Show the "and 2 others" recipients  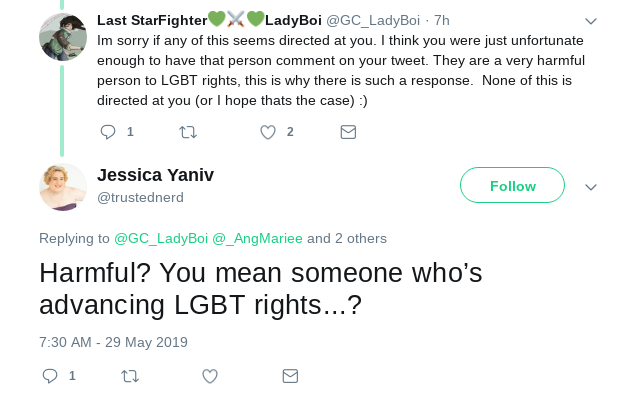(x=347, y=239)
